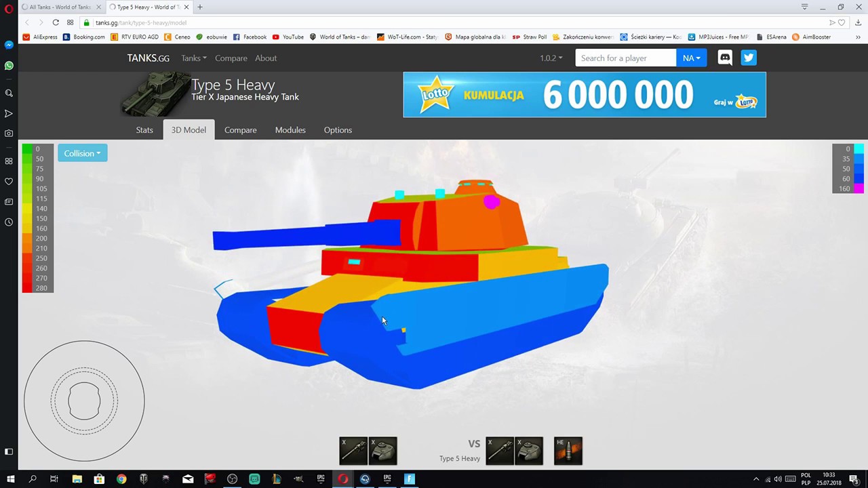Click the Search for a player field
Viewport: 868px width, 488px height.
point(626,58)
